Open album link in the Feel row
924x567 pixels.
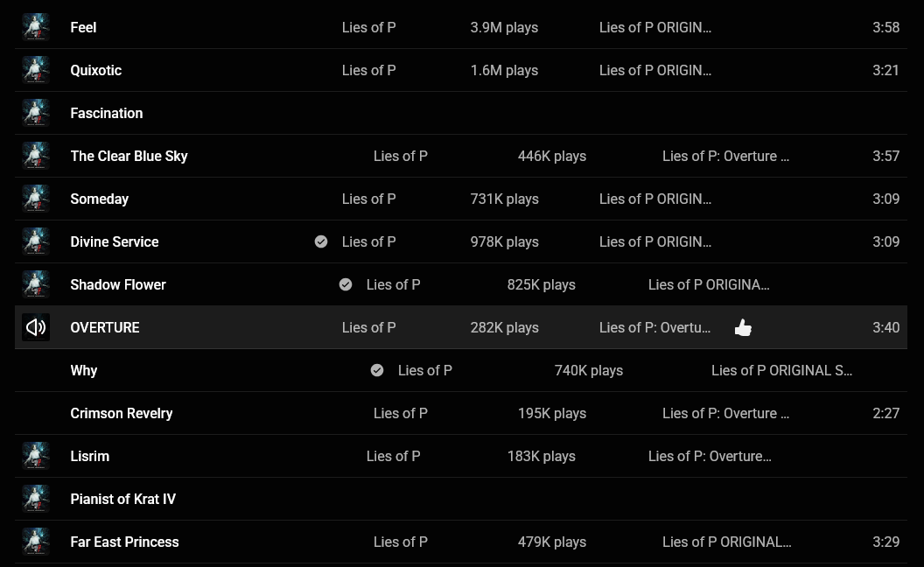point(655,27)
